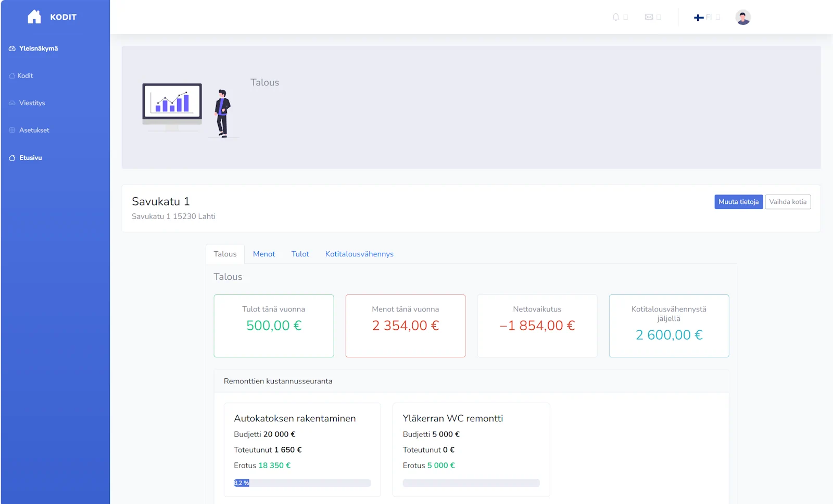This screenshot has height=504, width=833.
Task: Click the Vaihda kotia button
Action: 788,202
